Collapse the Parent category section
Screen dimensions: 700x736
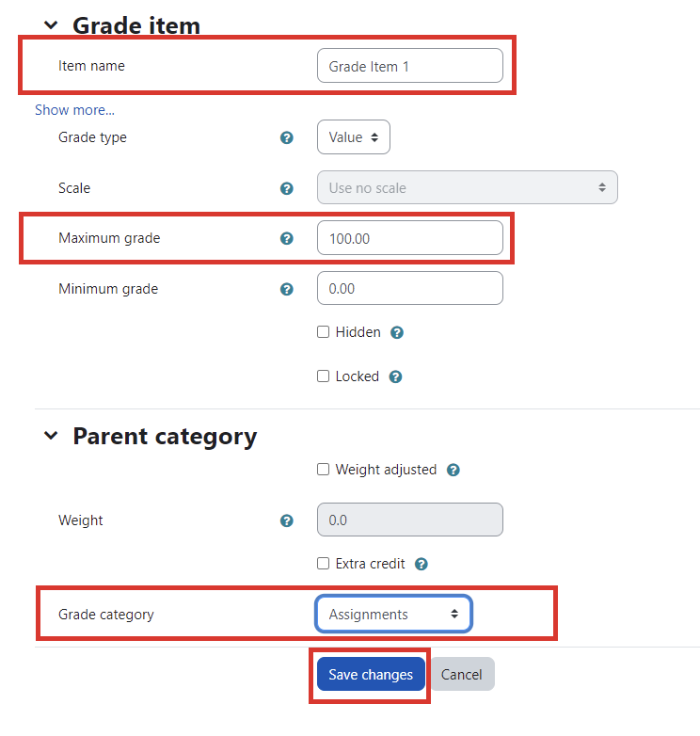tap(51, 437)
